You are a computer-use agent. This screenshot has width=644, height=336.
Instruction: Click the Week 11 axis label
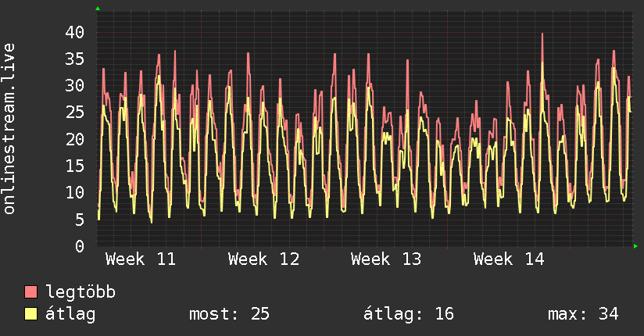[x=141, y=259]
